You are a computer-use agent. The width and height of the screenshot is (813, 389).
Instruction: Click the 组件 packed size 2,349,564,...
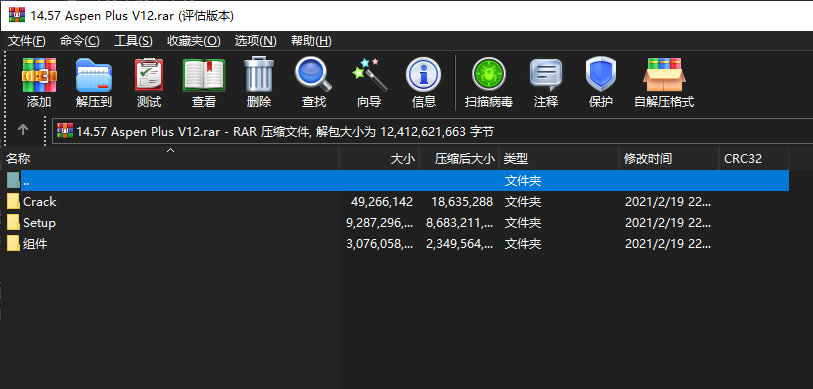click(x=459, y=244)
